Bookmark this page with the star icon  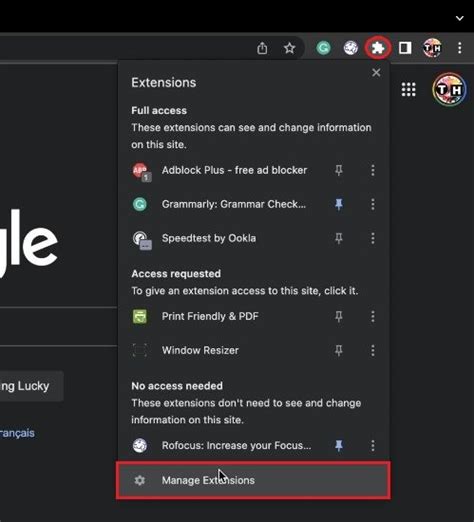tap(289, 48)
